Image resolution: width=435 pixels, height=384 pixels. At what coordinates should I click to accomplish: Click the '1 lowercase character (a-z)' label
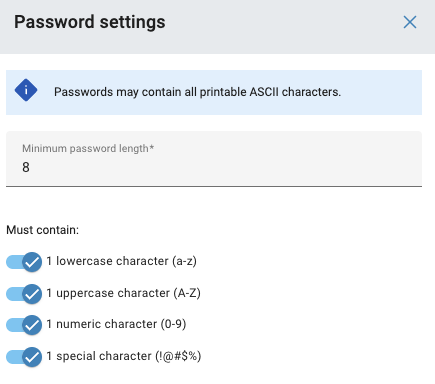(x=121, y=261)
